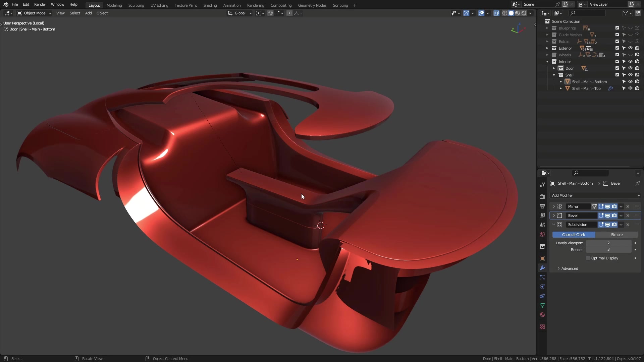Open viewport shading options dropdown
Viewport: 644px width, 362px height.
[x=531, y=13]
